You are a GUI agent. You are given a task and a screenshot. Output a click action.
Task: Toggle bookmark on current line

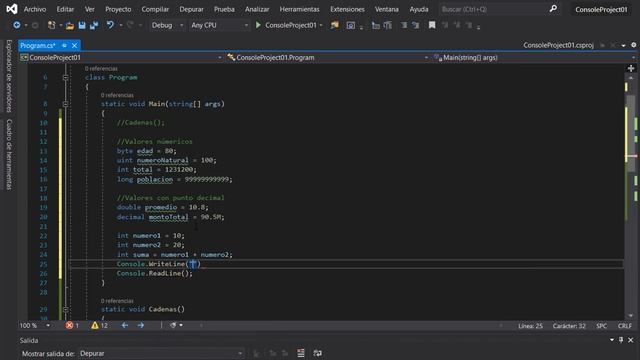[432, 25]
